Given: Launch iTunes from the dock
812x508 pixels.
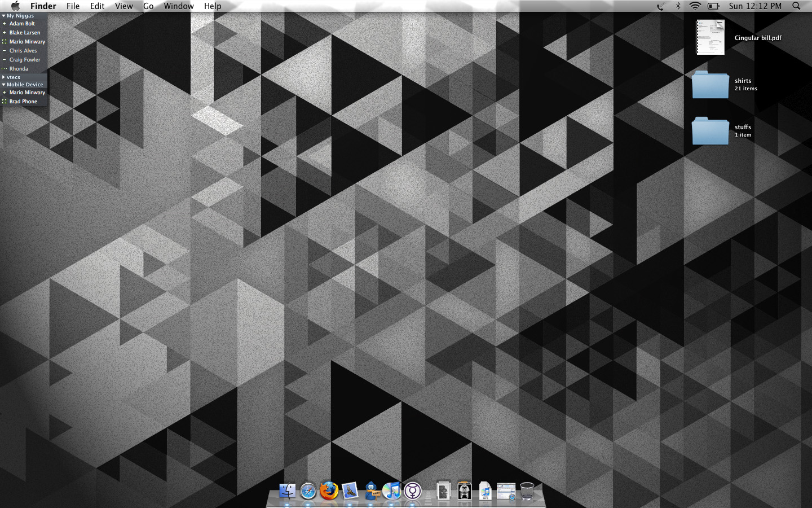Looking at the screenshot, I should (392, 491).
